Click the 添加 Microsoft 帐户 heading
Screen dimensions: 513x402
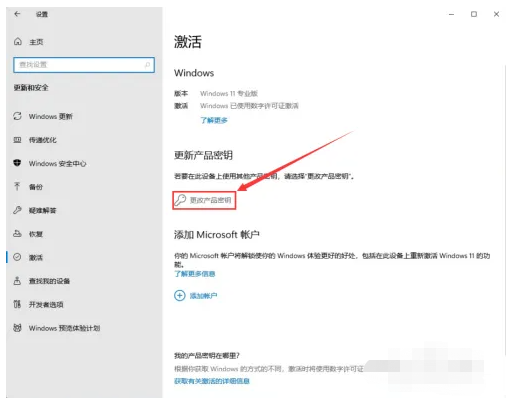(217, 235)
